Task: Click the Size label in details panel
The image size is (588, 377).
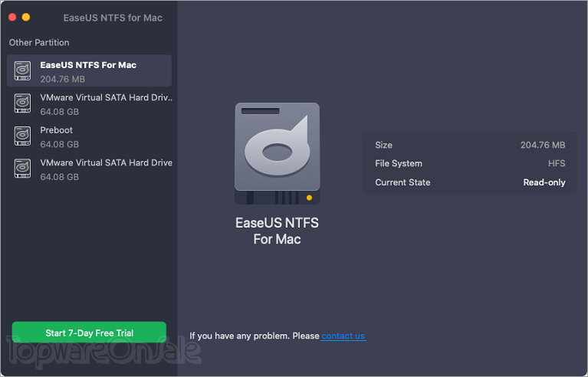Action: point(383,145)
